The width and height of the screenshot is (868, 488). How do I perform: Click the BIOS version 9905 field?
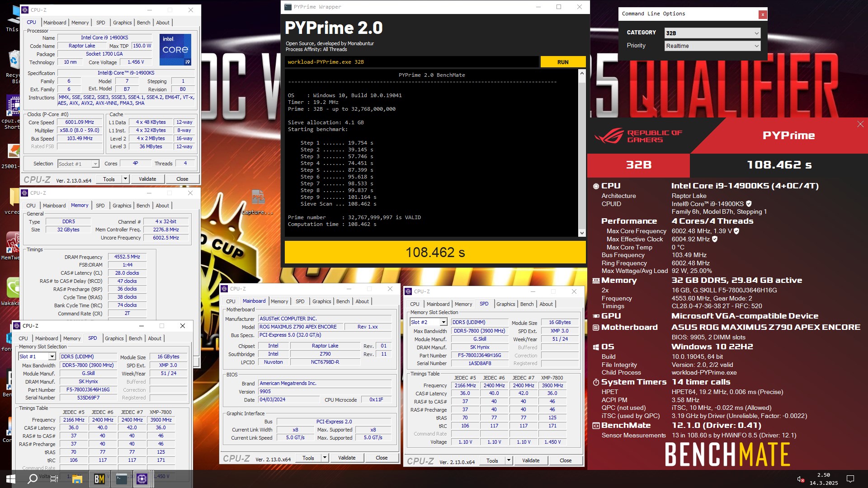click(325, 391)
